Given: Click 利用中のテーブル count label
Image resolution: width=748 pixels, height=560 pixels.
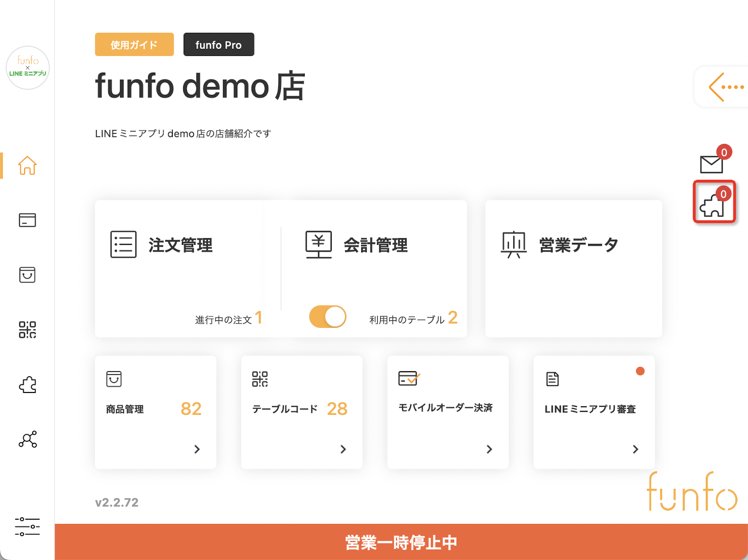Looking at the screenshot, I should [x=407, y=320].
